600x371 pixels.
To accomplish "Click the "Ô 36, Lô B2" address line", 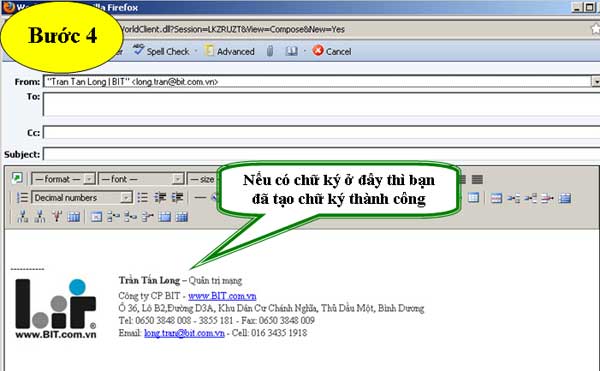I will coord(271,308).
